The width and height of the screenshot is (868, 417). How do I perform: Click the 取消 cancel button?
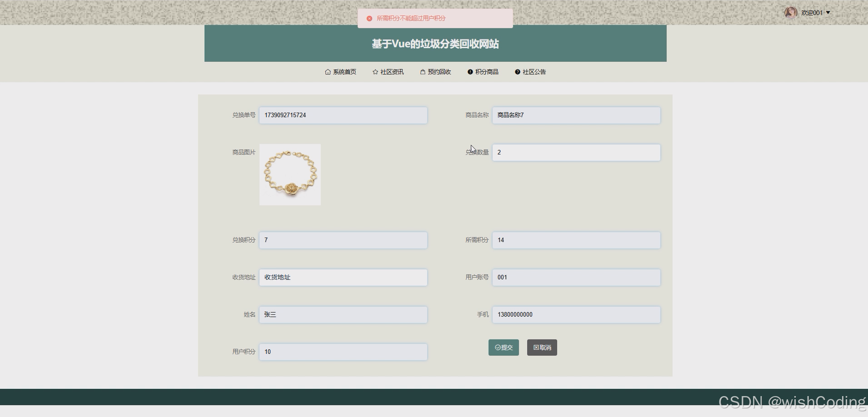(542, 347)
